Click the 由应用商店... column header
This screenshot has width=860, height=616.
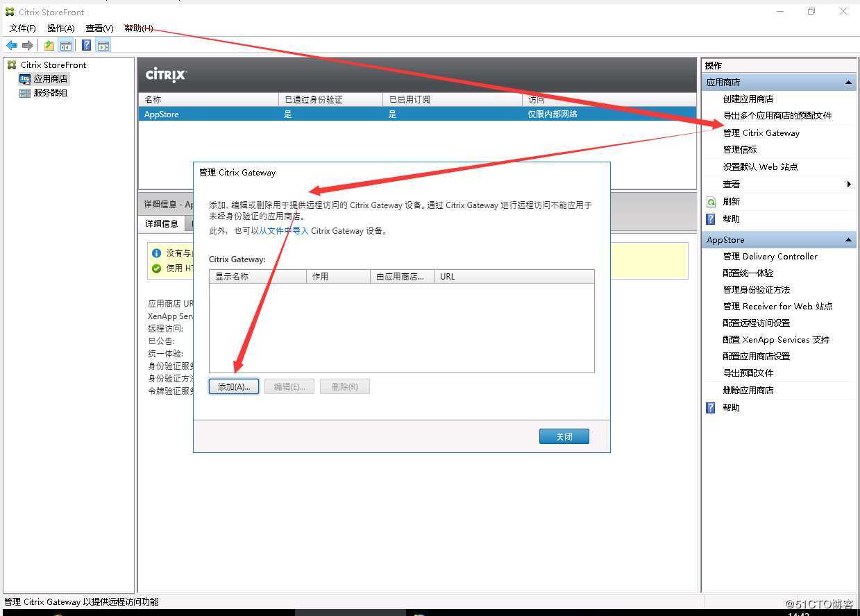point(402,277)
